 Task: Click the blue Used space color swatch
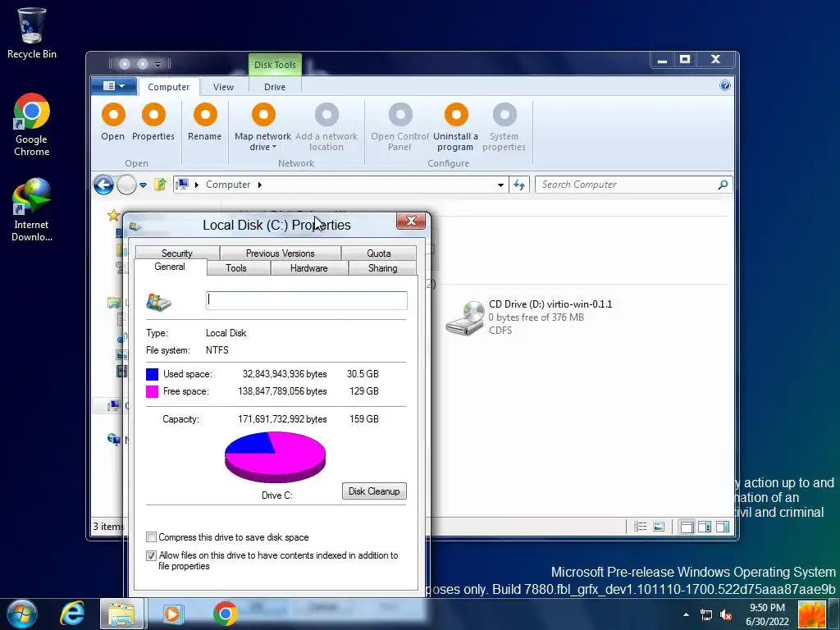[152, 374]
